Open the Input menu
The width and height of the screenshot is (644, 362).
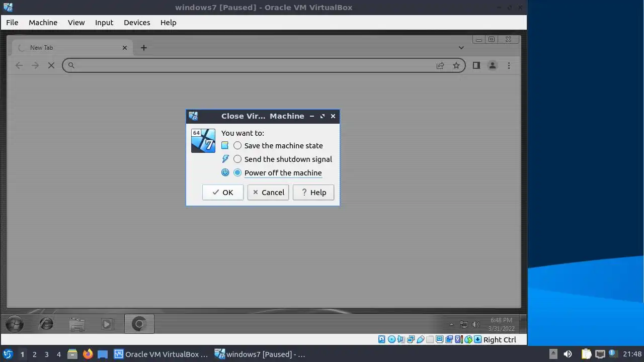[x=104, y=23]
